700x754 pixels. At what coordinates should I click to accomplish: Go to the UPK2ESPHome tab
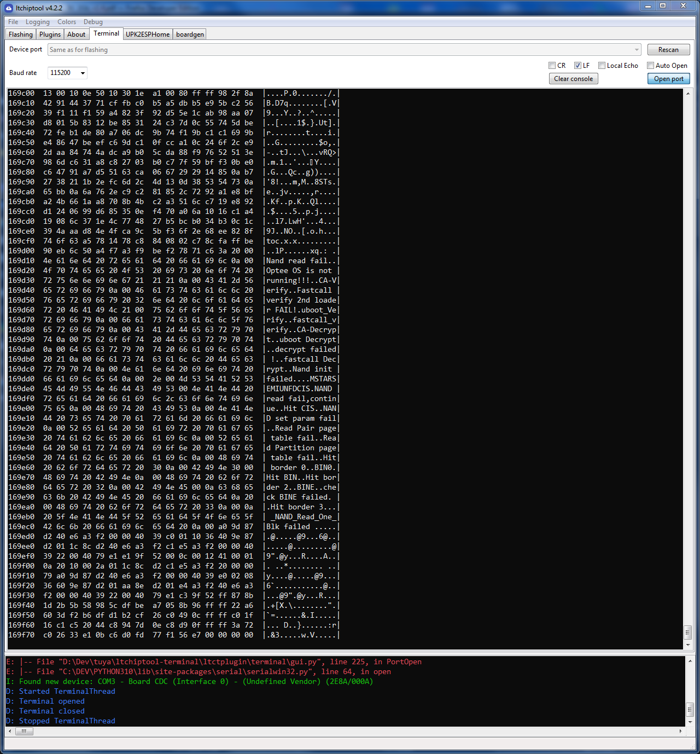click(x=148, y=34)
